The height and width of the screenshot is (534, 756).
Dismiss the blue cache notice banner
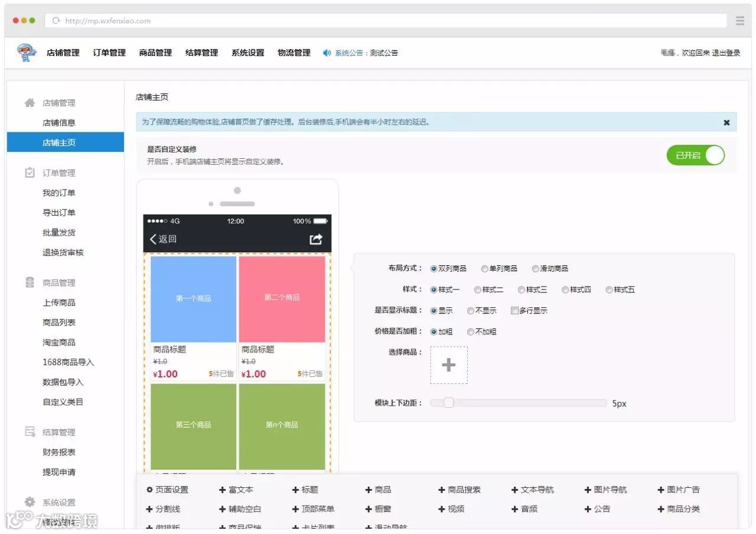(726, 122)
